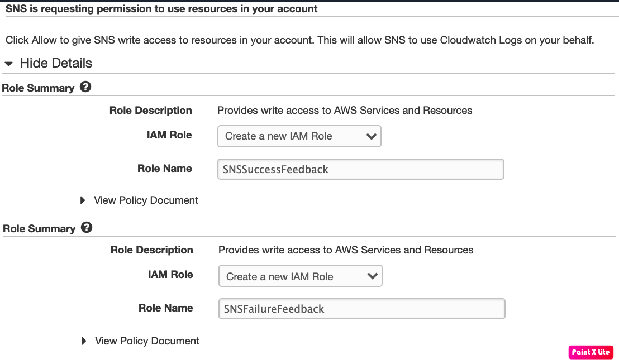Click "Role Name" label beside SNSSuccessFeedback

[165, 169]
